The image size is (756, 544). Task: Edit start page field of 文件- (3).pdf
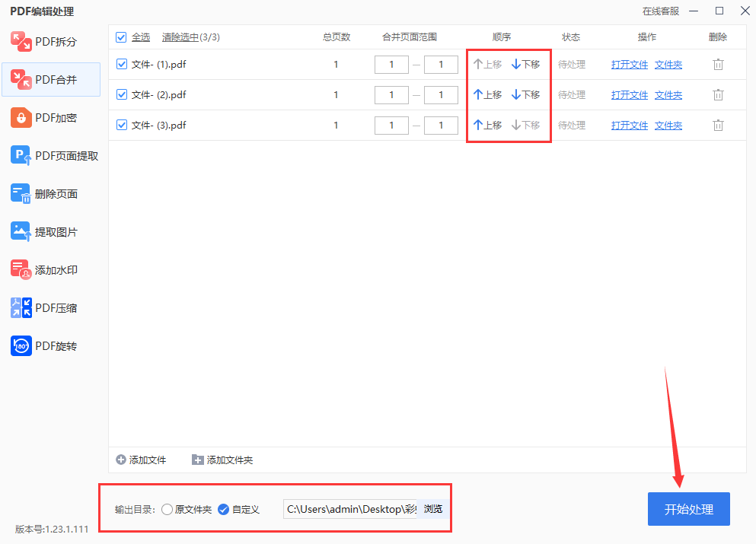point(391,125)
